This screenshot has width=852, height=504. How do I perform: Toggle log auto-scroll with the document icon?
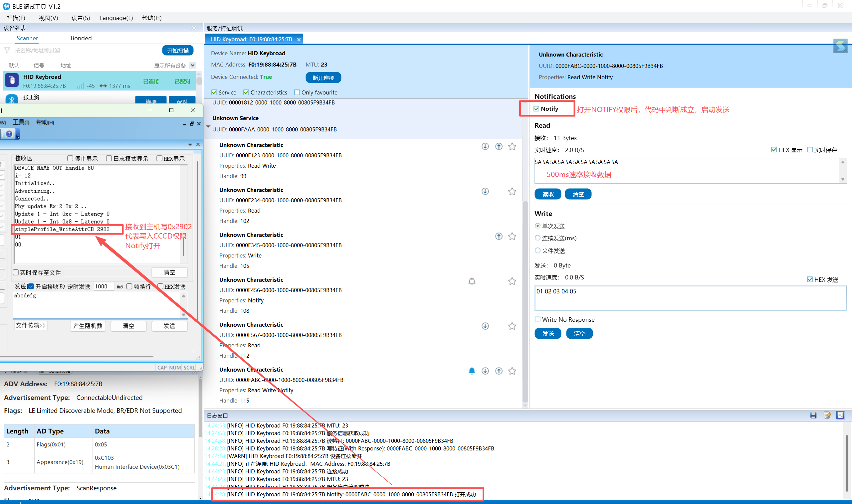pos(840,415)
